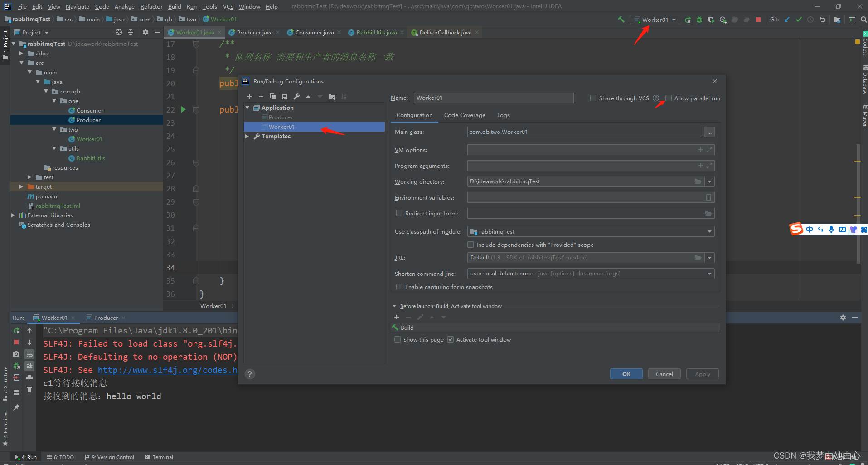
Task: Click locate file target icon in Project panel
Action: click(119, 32)
